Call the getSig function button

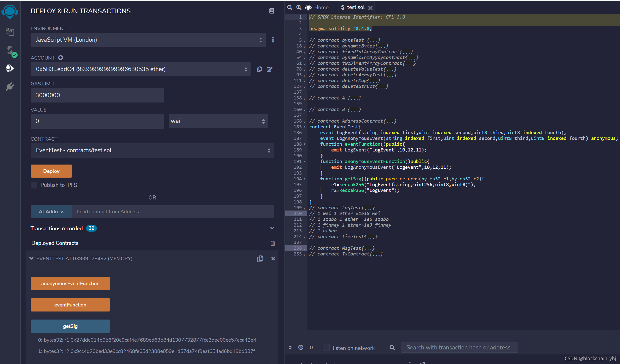[x=70, y=326]
